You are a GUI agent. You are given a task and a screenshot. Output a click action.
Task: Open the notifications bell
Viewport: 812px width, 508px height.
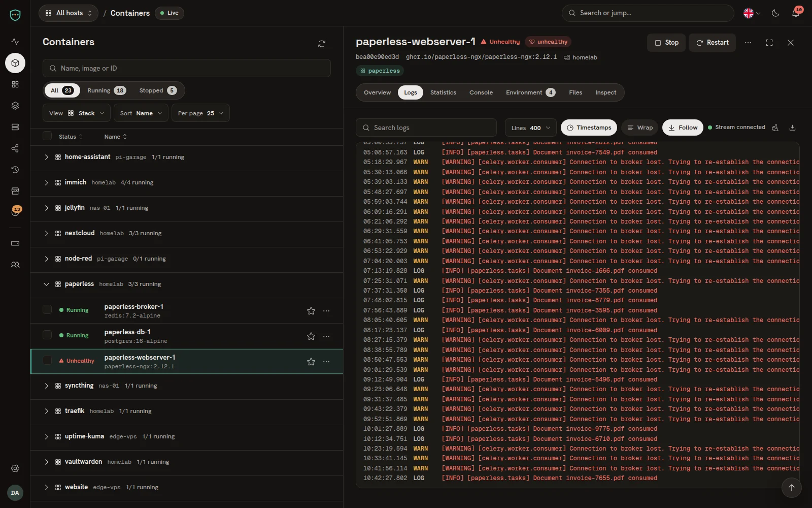796,13
